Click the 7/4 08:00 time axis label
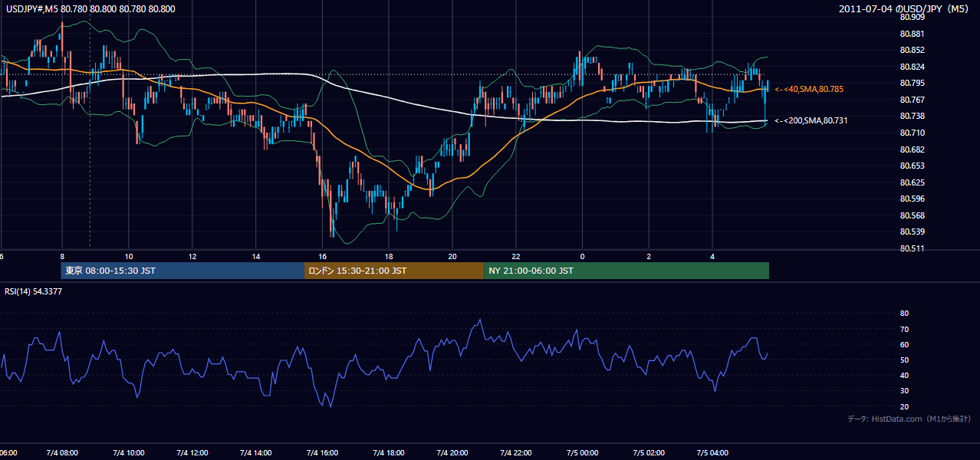The height and width of the screenshot is (460, 980). pyautogui.click(x=62, y=453)
